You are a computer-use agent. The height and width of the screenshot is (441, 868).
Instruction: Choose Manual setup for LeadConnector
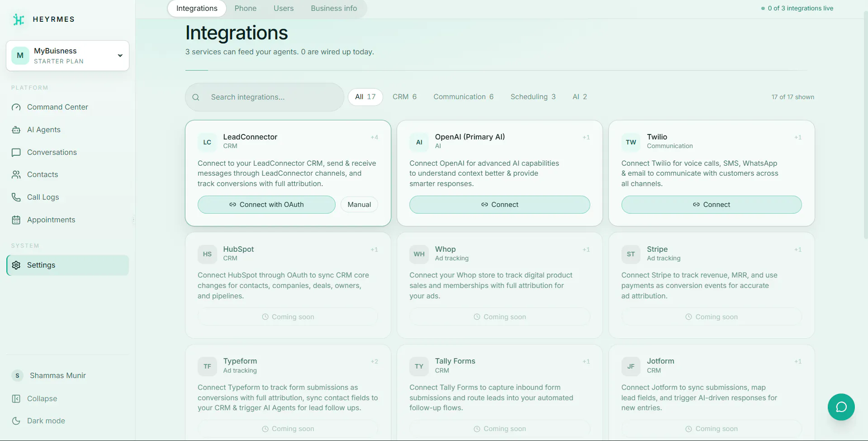coord(360,205)
